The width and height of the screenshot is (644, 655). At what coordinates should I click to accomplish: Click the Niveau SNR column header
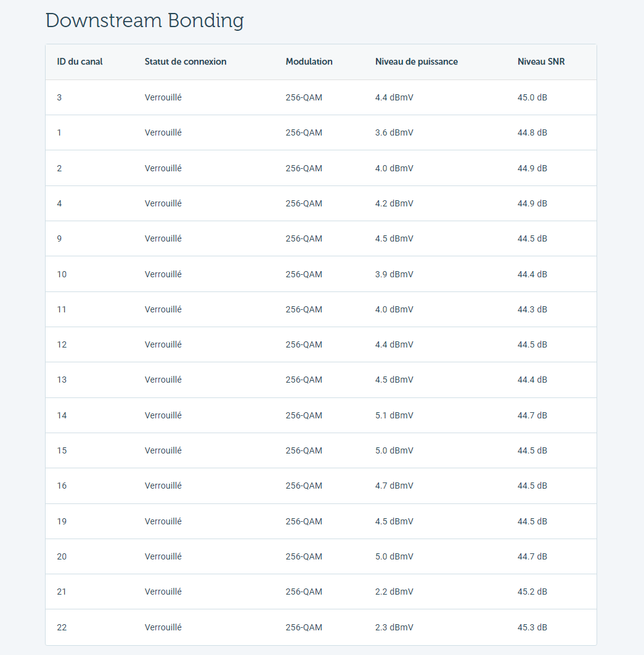[x=541, y=62]
